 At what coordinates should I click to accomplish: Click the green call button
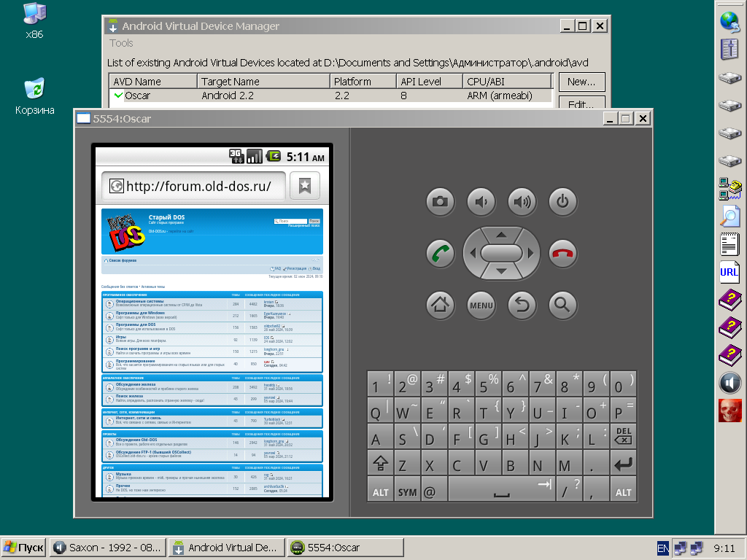pos(440,253)
